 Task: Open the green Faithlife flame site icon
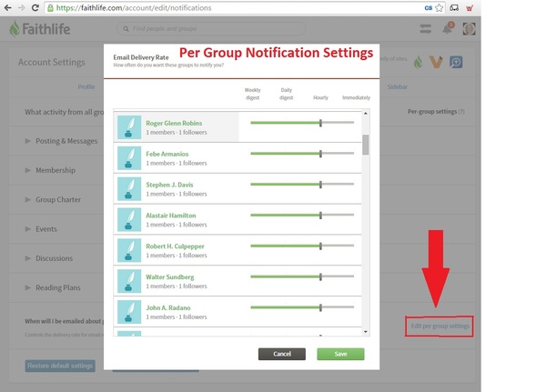(418, 63)
